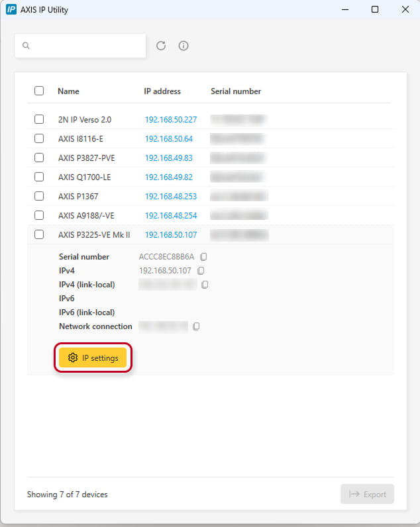
Task: Click the IPv4 value 192.168.50.107 in details
Action: tap(165, 271)
